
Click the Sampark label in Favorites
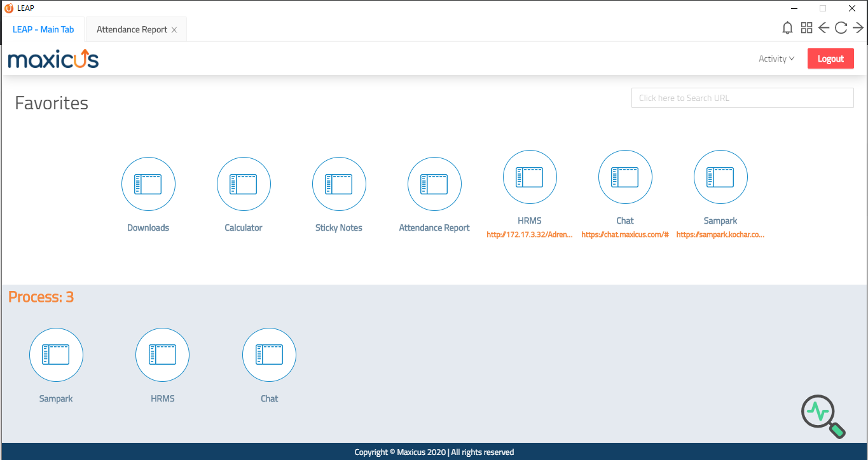coord(720,220)
